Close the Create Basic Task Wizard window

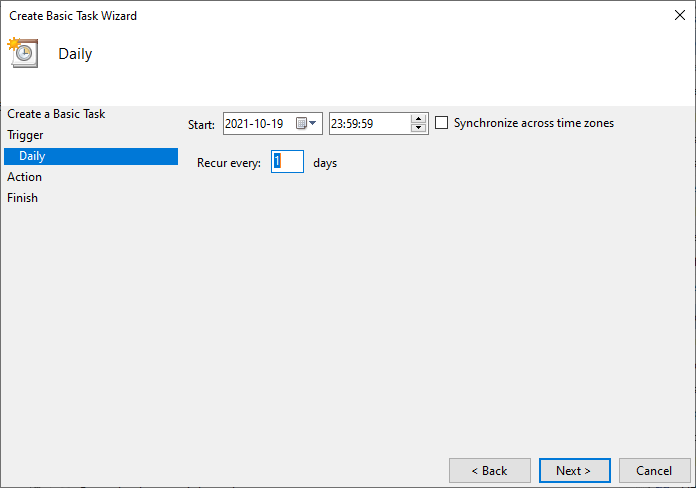pyautogui.click(x=680, y=16)
